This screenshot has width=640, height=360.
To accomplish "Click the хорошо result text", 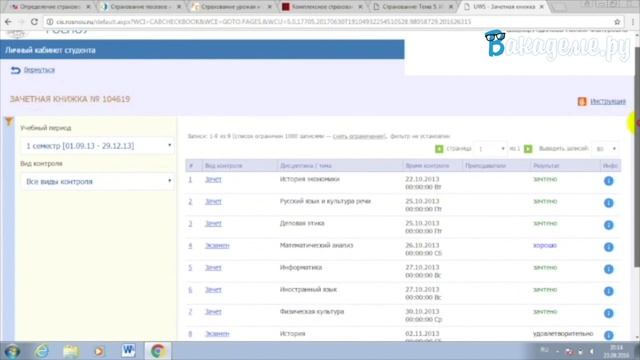I will (x=545, y=245).
